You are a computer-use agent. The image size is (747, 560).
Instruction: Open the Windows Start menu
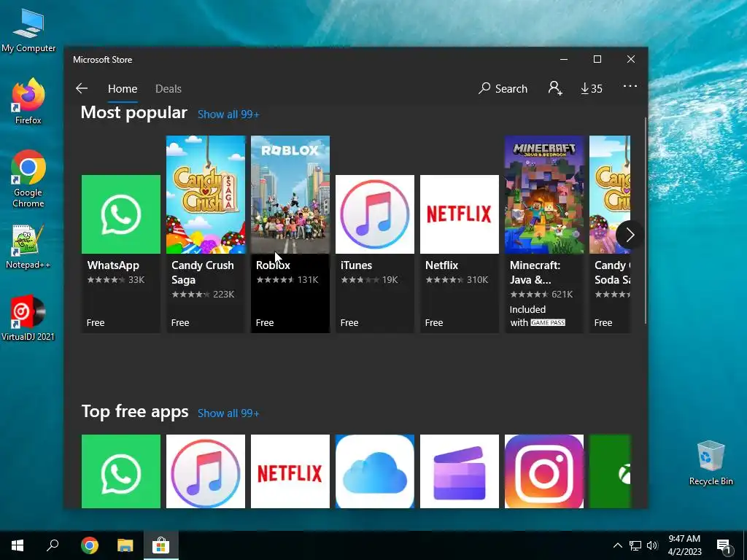click(18, 545)
